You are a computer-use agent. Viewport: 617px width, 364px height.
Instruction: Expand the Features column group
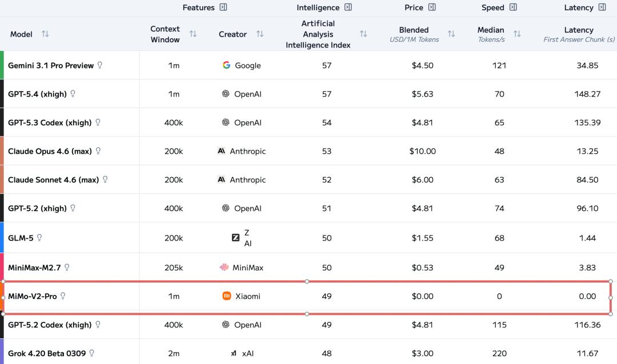tap(223, 7)
